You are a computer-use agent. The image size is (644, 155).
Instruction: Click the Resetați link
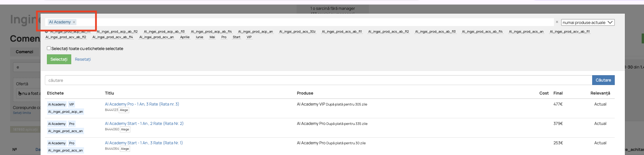[83, 59]
